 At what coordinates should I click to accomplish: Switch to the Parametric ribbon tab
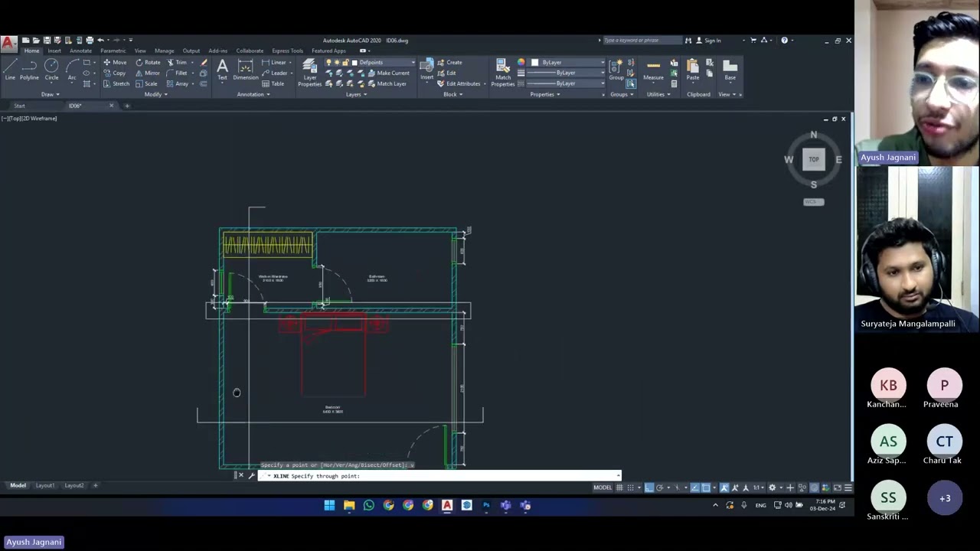coord(113,51)
